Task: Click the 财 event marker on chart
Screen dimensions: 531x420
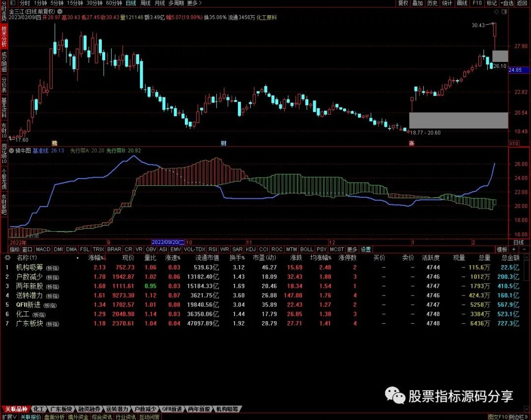Action: coord(224,143)
